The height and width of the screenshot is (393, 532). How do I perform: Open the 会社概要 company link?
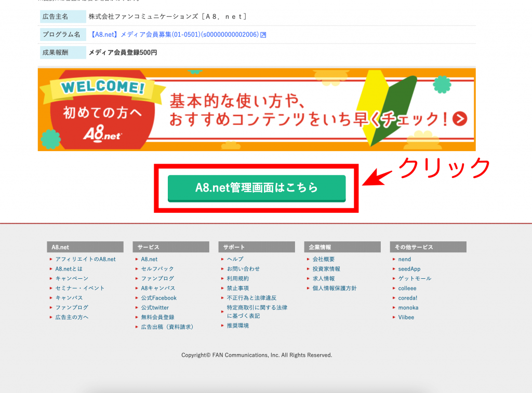(x=323, y=259)
